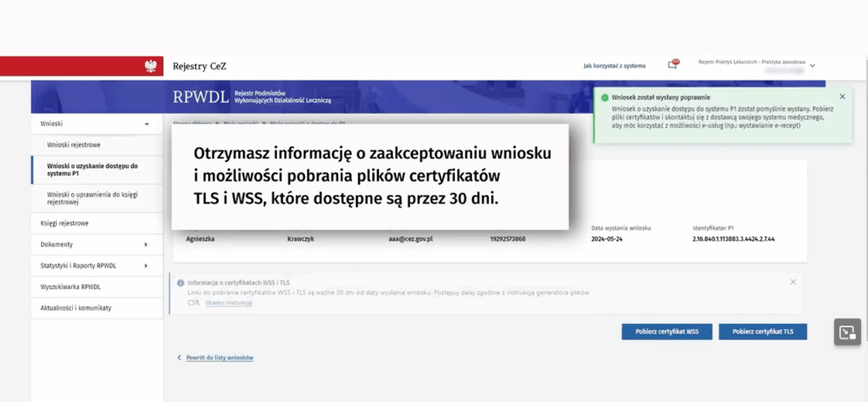Viewport: 868px width, 402px height.
Task: Click the info icon in certificates banner
Action: click(x=180, y=282)
